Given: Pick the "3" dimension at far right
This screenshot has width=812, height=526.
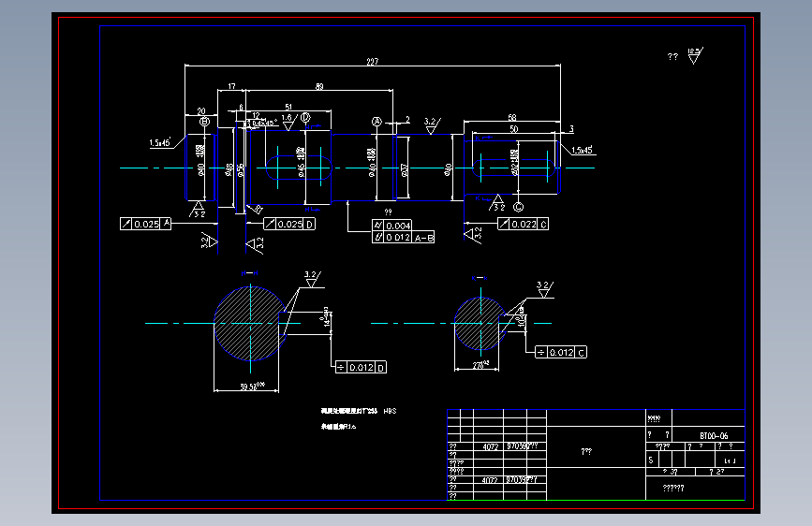Looking at the screenshot, I should click(571, 129).
